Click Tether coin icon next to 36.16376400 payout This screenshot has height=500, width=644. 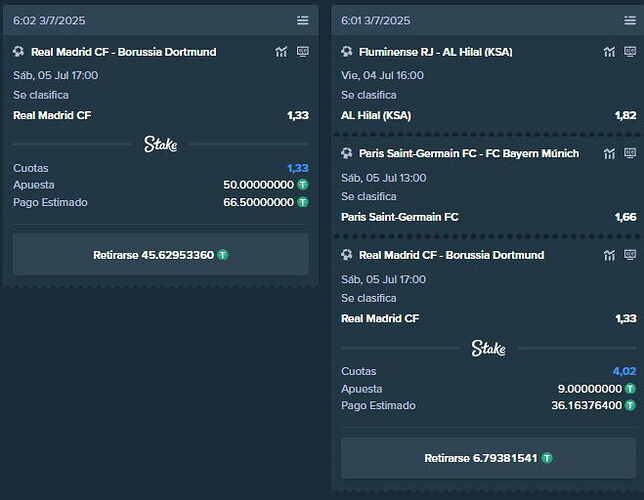[630, 406]
